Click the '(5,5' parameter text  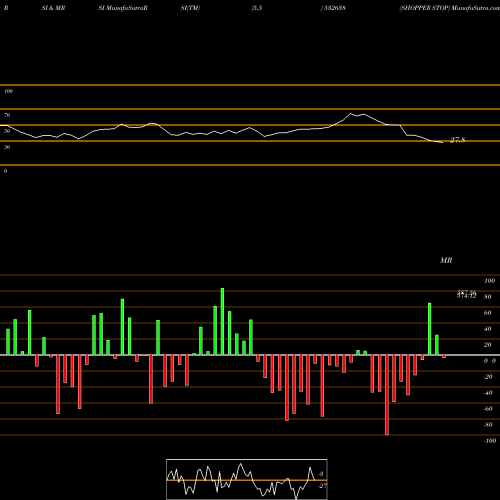pyautogui.click(x=257, y=8)
